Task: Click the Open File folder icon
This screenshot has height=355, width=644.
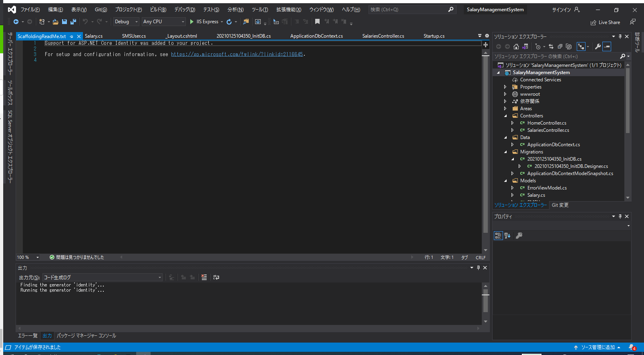Action: [x=56, y=22]
